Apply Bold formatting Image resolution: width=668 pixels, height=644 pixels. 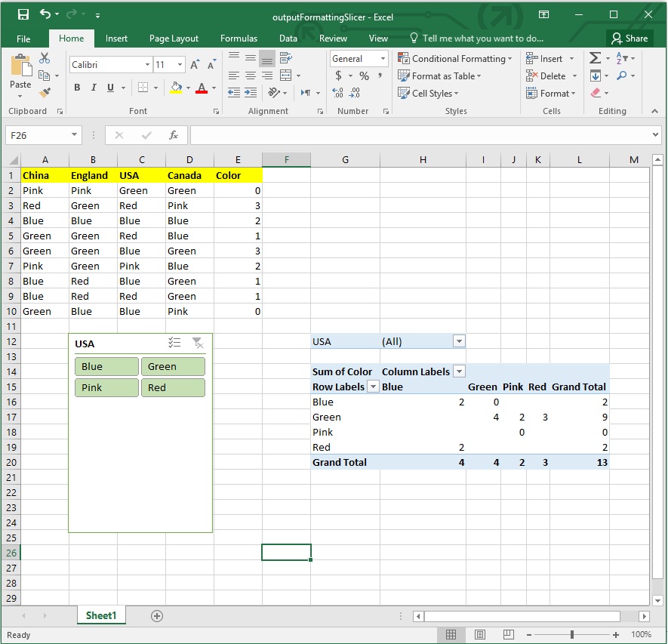pos(76,88)
